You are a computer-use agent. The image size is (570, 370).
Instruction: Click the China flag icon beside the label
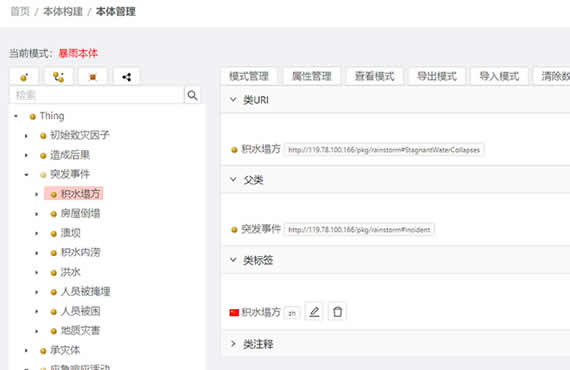(x=234, y=312)
